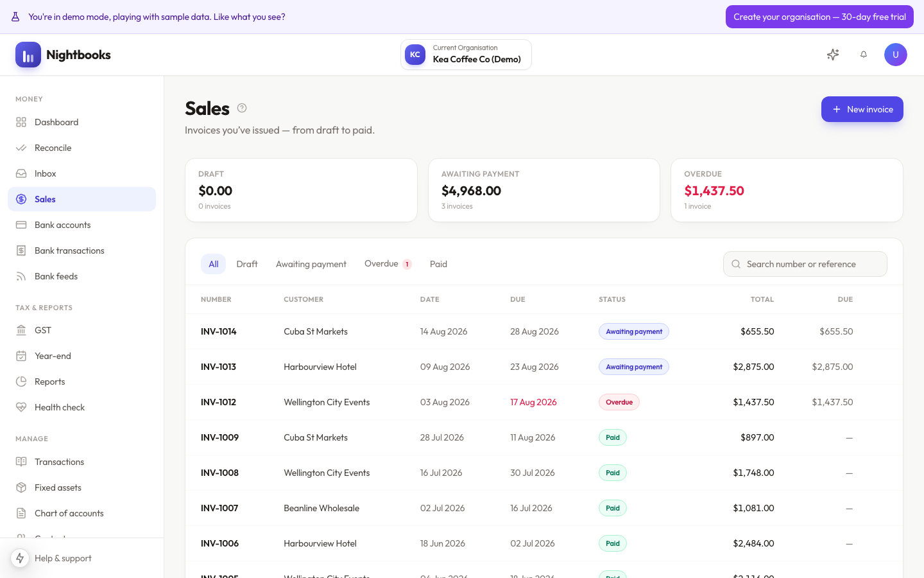The image size is (924, 578).
Task: Click the Dashboard grid icon
Action: point(21,122)
